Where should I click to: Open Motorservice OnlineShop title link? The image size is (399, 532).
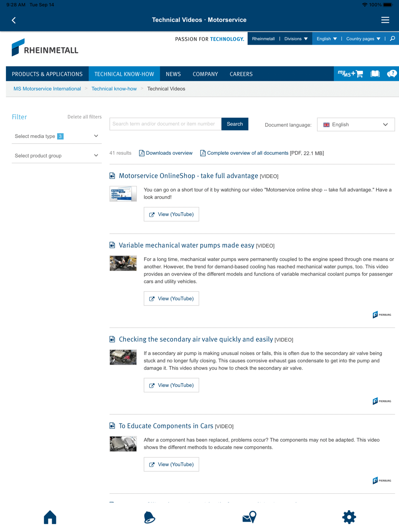(188, 176)
